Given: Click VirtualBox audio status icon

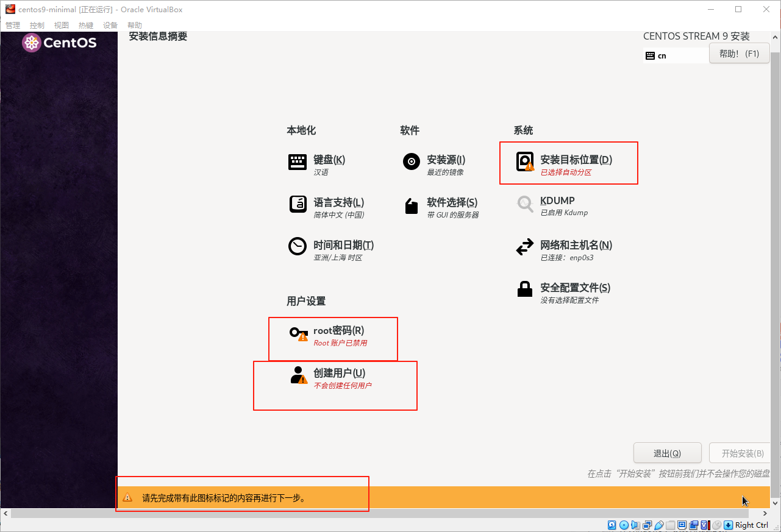Looking at the screenshot, I should 635,525.
